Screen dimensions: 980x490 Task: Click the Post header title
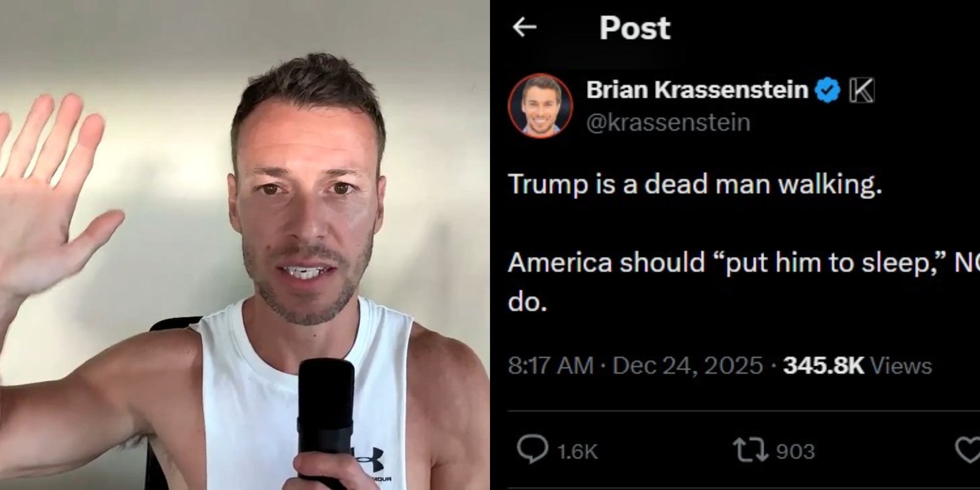coord(635,28)
